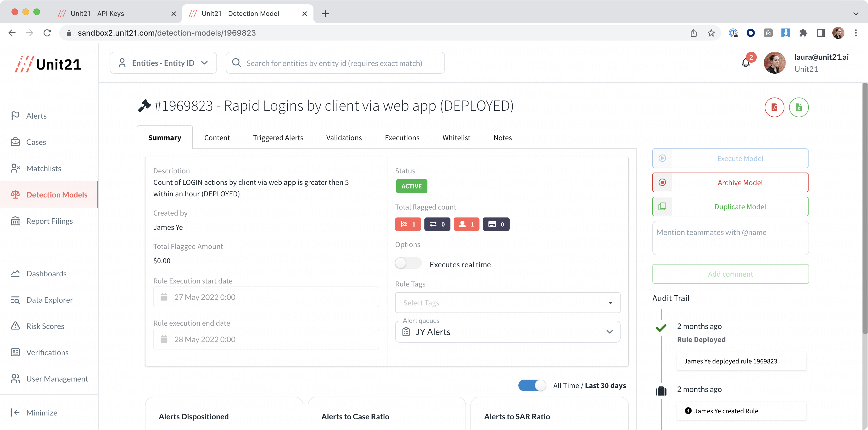Open the notifications bell
Viewport: 868px width, 430px height.
745,63
